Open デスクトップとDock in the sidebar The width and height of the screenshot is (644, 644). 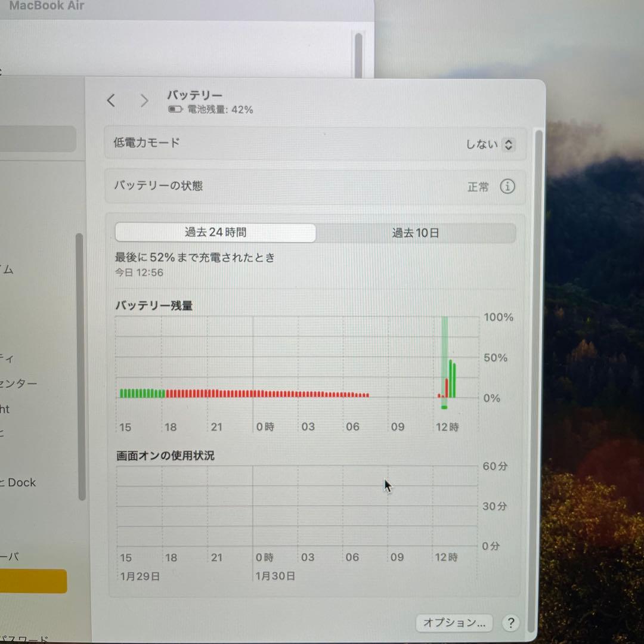point(21,483)
